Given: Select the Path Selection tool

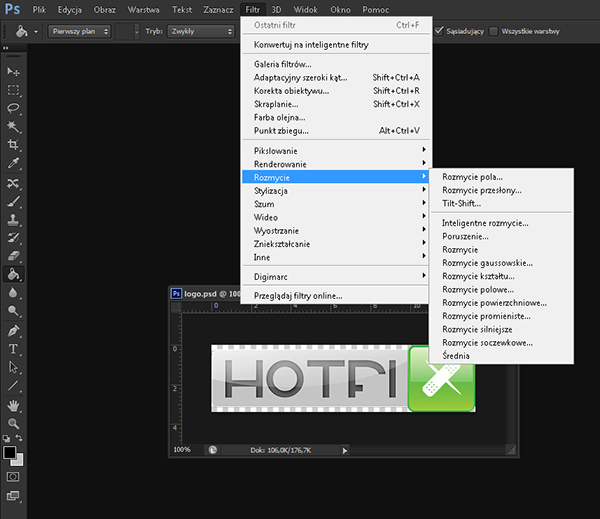Looking at the screenshot, I should [x=13, y=367].
